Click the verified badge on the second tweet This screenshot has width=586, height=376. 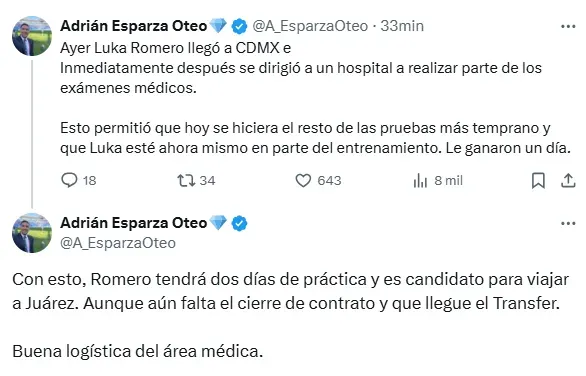[239, 224]
